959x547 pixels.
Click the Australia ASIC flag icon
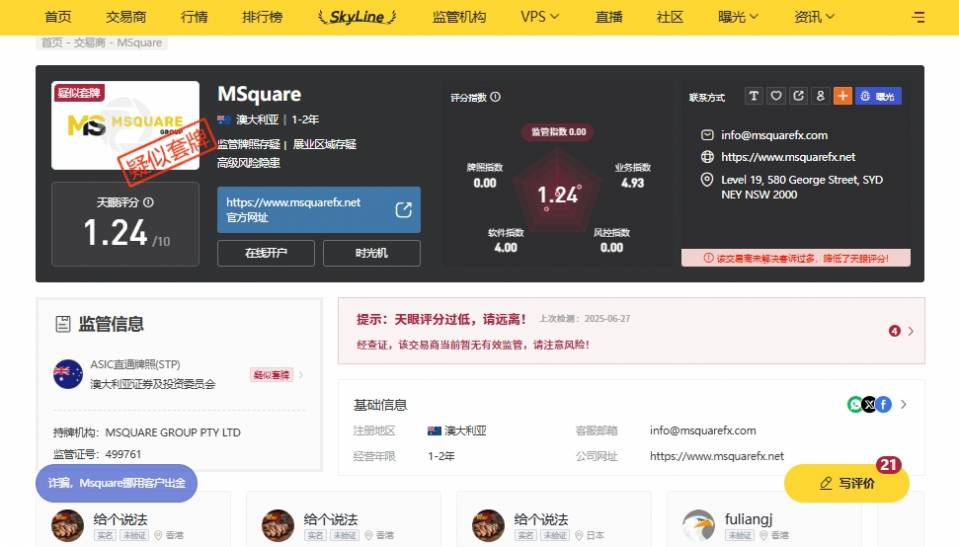(68, 374)
